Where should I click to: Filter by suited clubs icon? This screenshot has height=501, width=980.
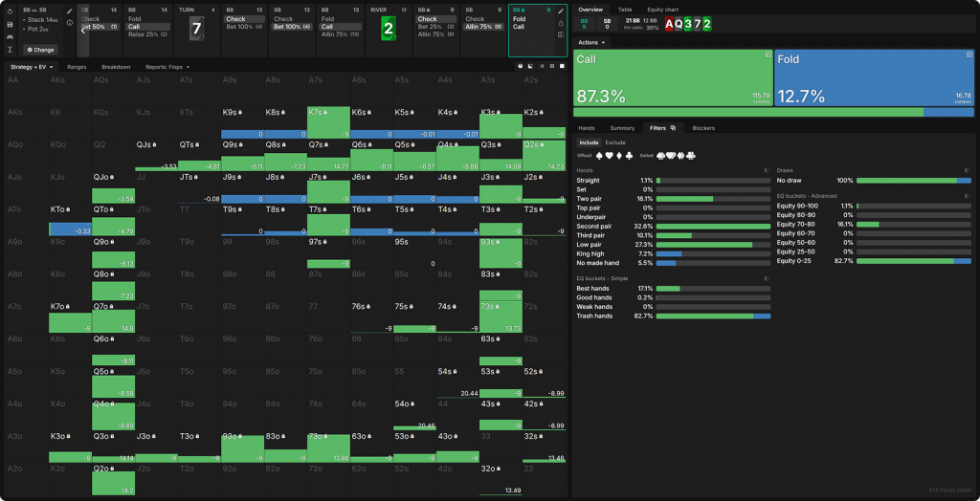click(691, 155)
